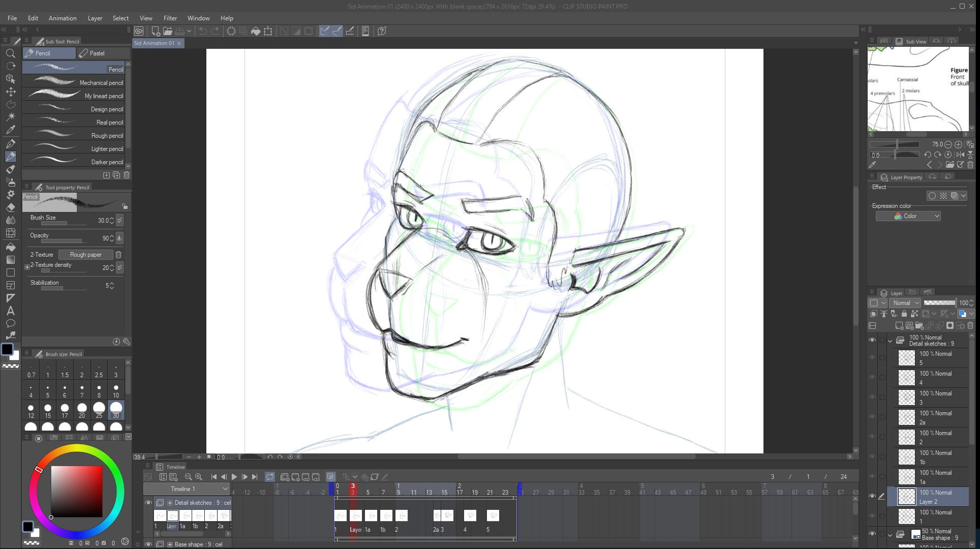
Task: Click the Redo arrow in command bar
Action: point(215,31)
